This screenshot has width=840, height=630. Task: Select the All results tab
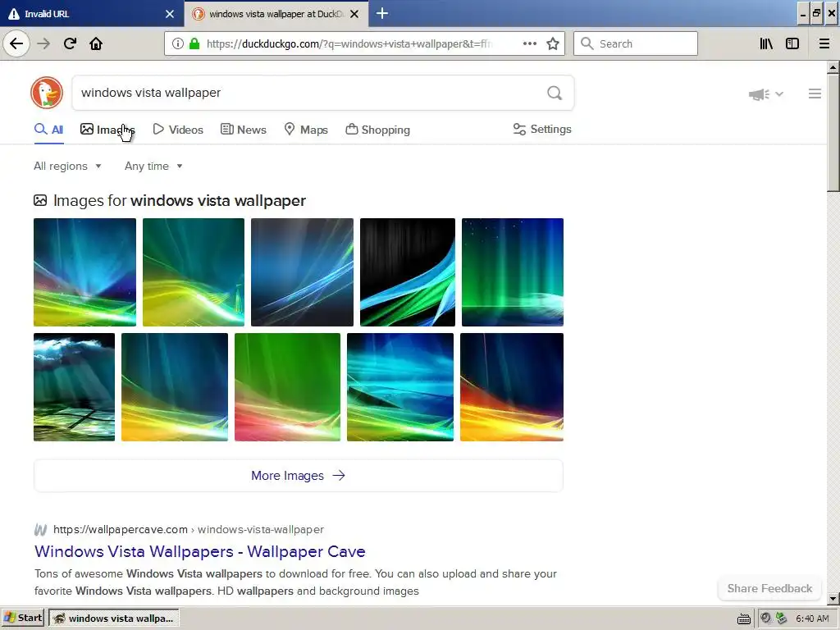pos(48,129)
